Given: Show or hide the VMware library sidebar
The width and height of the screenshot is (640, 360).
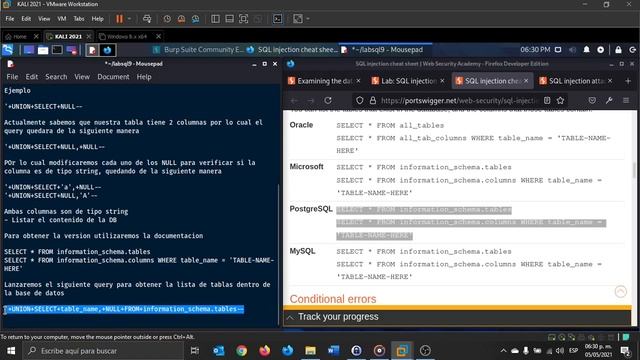Looking at the screenshot, I should (215, 19).
